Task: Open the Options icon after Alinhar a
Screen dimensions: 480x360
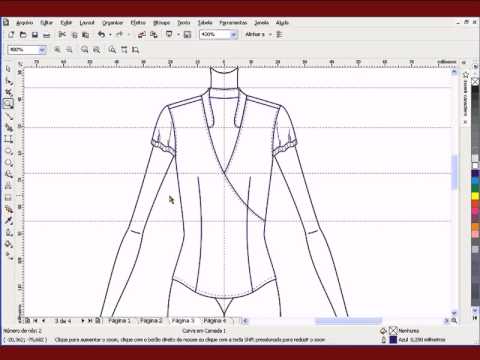Action: coord(279,34)
